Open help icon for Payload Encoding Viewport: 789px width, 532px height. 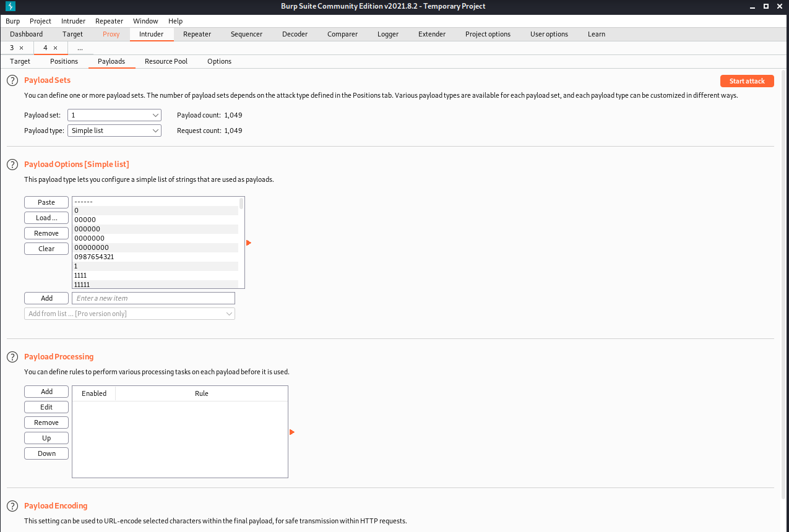coord(12,506)
